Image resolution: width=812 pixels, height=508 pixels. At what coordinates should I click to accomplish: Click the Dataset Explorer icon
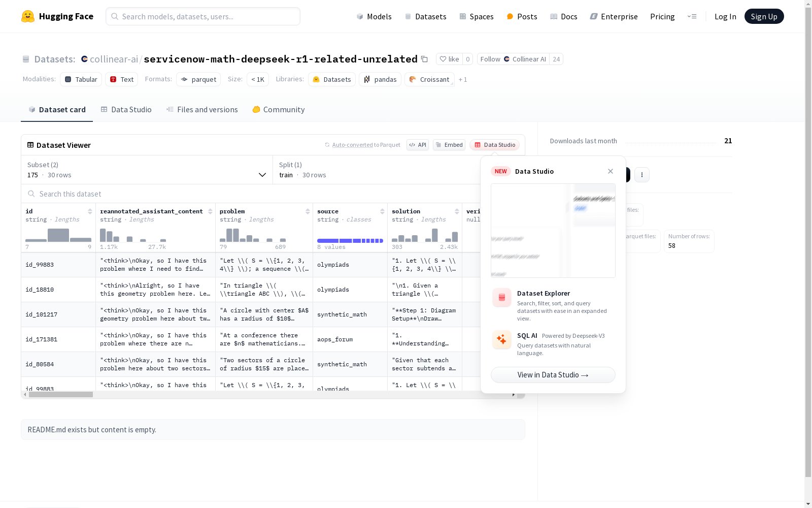point(502,298)
